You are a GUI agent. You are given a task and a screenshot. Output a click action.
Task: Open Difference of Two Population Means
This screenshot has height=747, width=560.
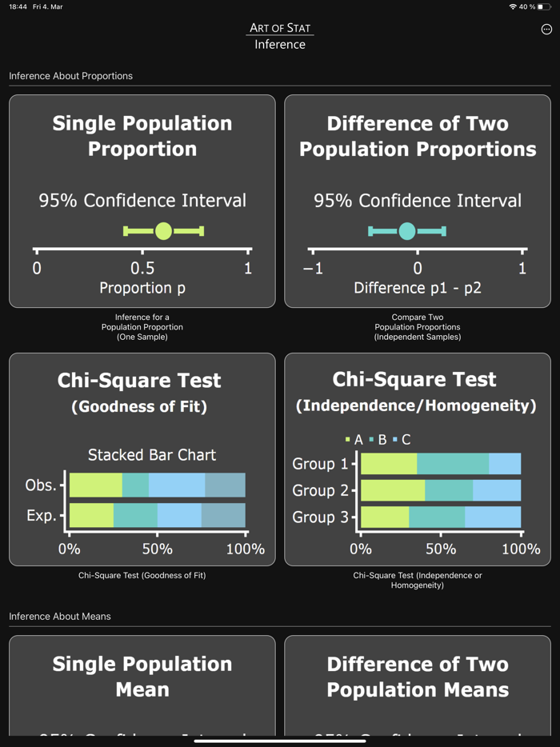[418, 688]
